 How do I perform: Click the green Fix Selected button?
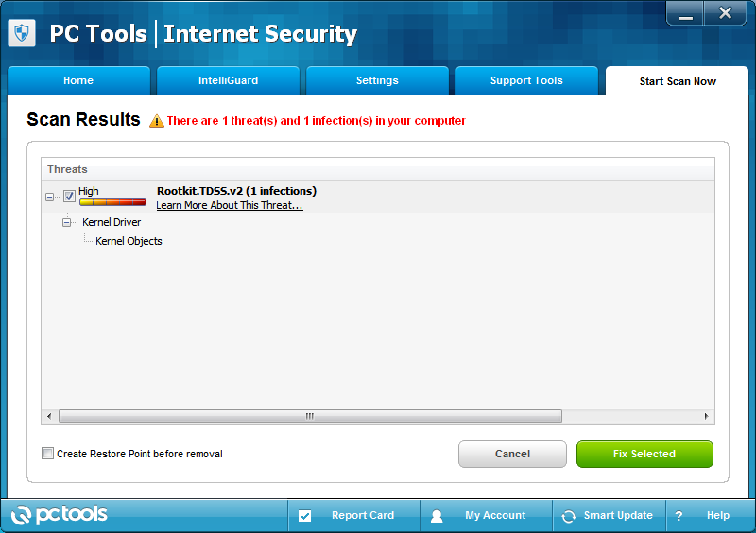pyautogui.click(x=644, y=454)
